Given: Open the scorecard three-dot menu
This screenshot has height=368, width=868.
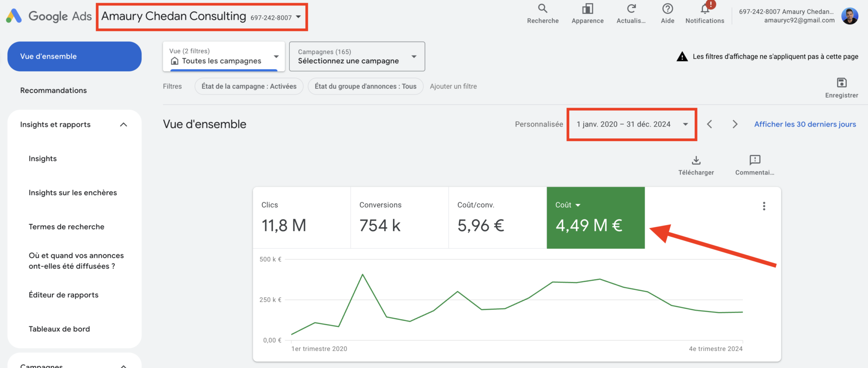Looking at the screenshot, I should pyautogui.click(x=764, y=206).
